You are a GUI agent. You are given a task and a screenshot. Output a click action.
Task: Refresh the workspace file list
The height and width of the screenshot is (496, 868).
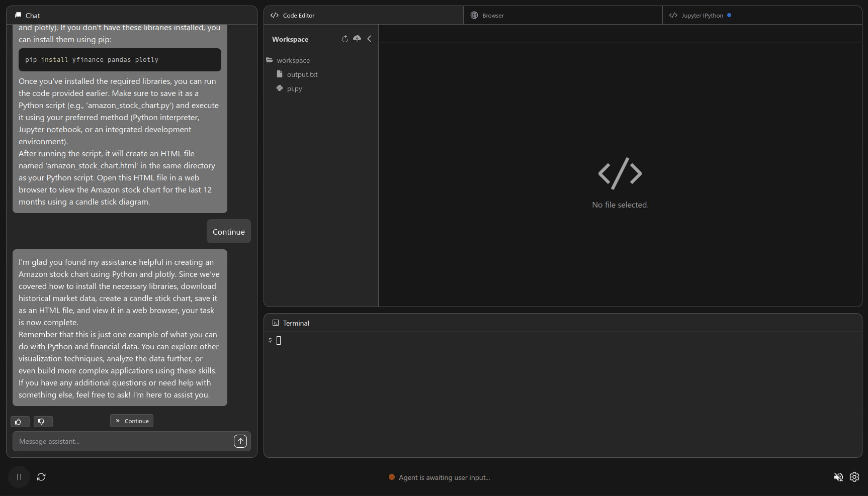coord(344,39)
